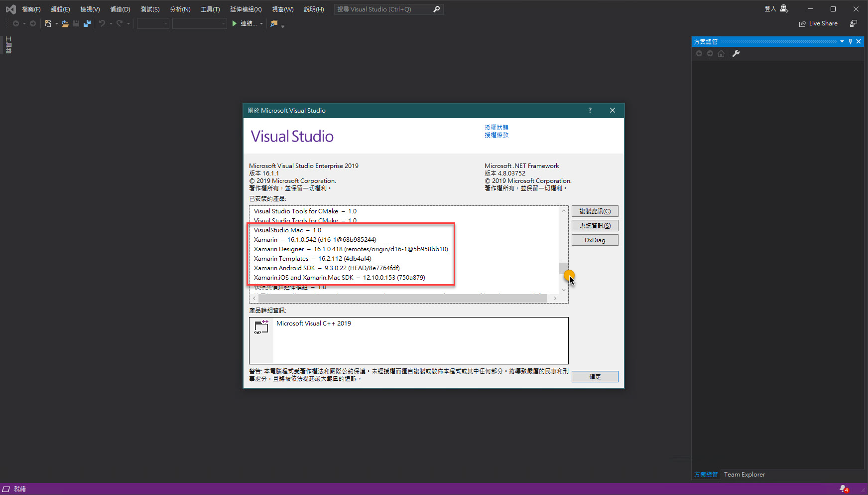Image resolution: width=868 pixels, height=495 pixels.
Task: Click the notifications flag icon in status bar
Action: tap(843, 489)
